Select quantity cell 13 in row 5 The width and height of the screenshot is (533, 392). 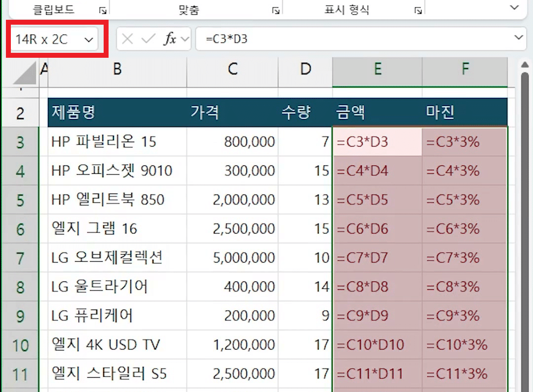pyautogui.click(x=305, y=199)
